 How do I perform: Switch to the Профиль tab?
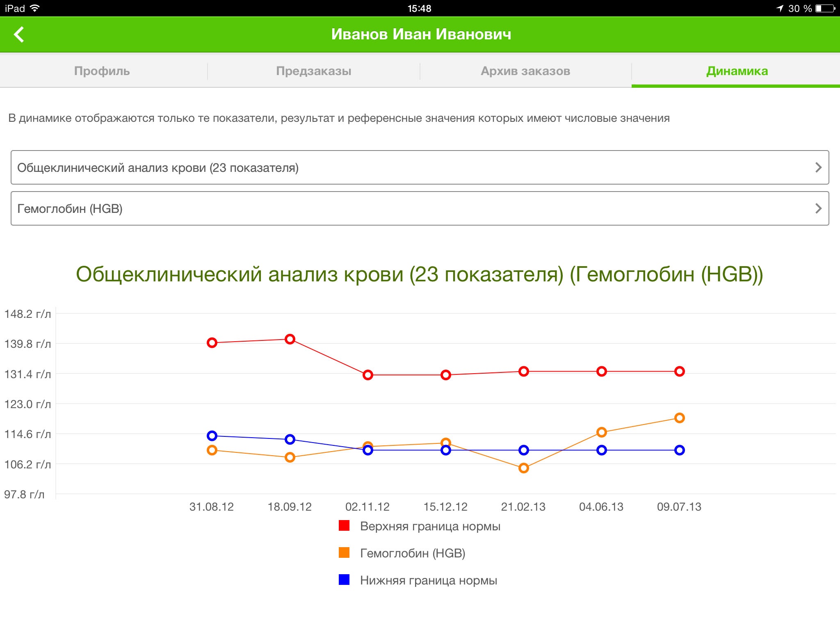(x=102, y=71)
